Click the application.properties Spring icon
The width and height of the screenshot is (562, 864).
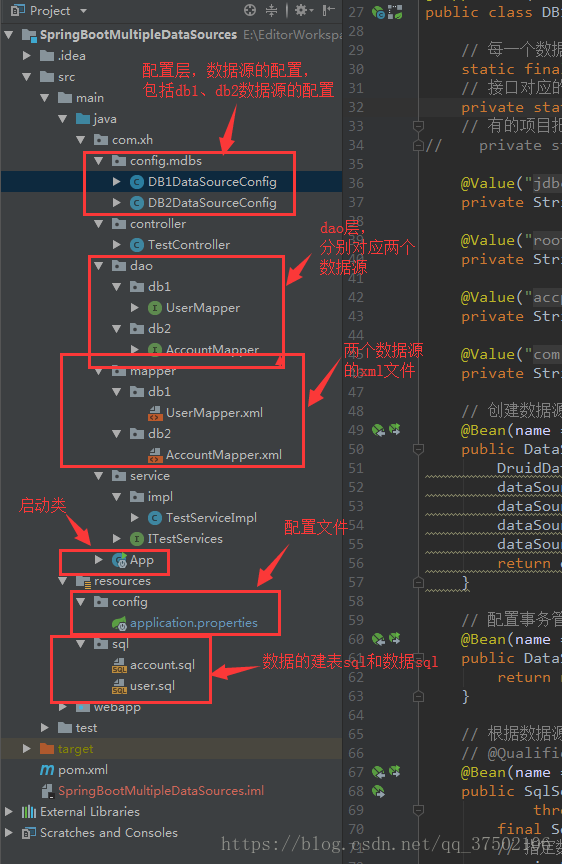click(x=119, y=623)
